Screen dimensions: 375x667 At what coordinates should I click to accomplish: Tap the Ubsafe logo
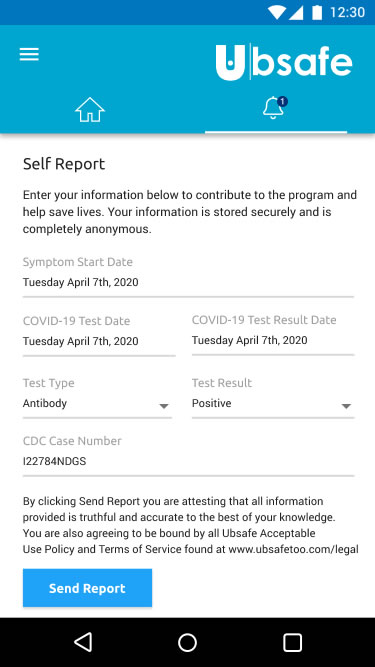click(284, 62)
